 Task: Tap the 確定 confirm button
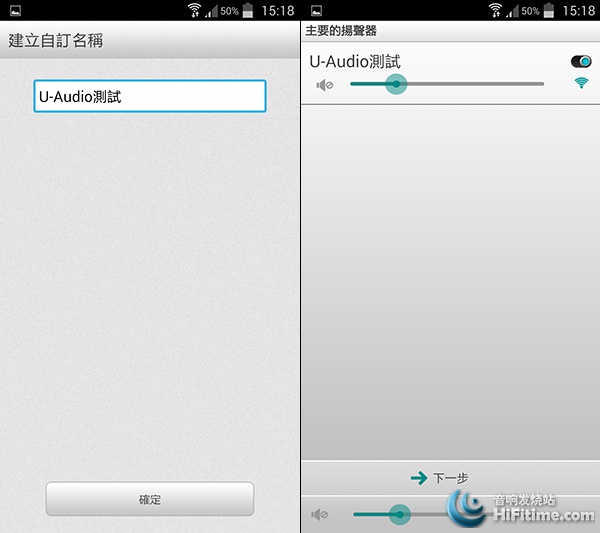click(150, 499)
